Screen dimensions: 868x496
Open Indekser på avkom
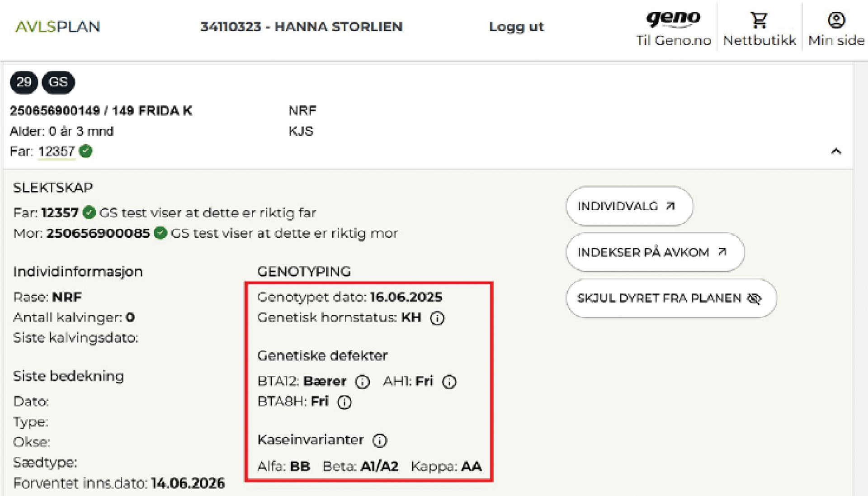point(654,252)
